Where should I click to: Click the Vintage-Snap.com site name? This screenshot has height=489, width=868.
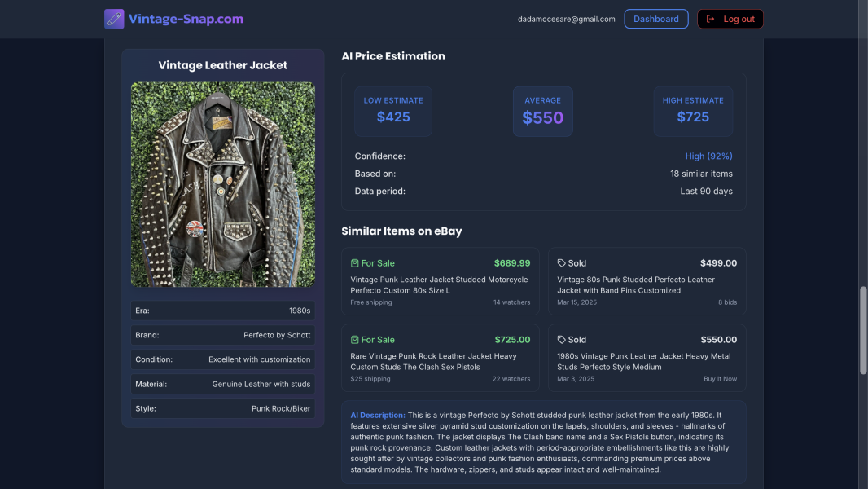coord(186,19)
